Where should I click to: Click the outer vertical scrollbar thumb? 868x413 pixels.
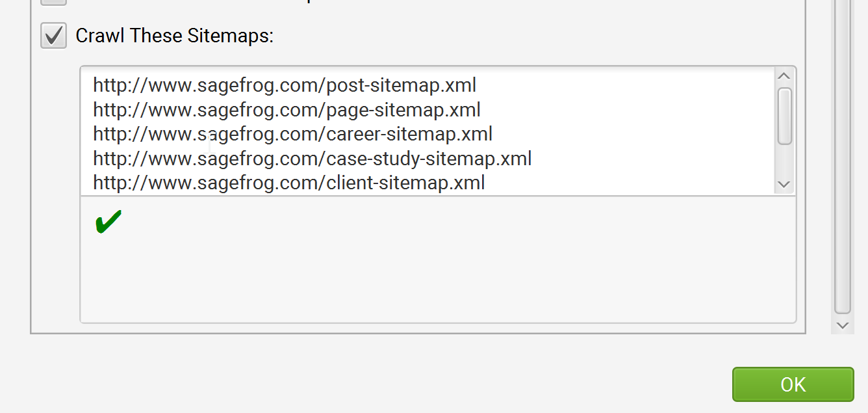click(x=842, y=156)
